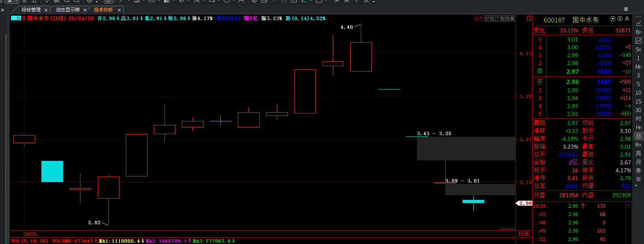Click current price tag 2.96 on axis
The width and height of the screenshot is (644, 244).
[x=525, y=203]
